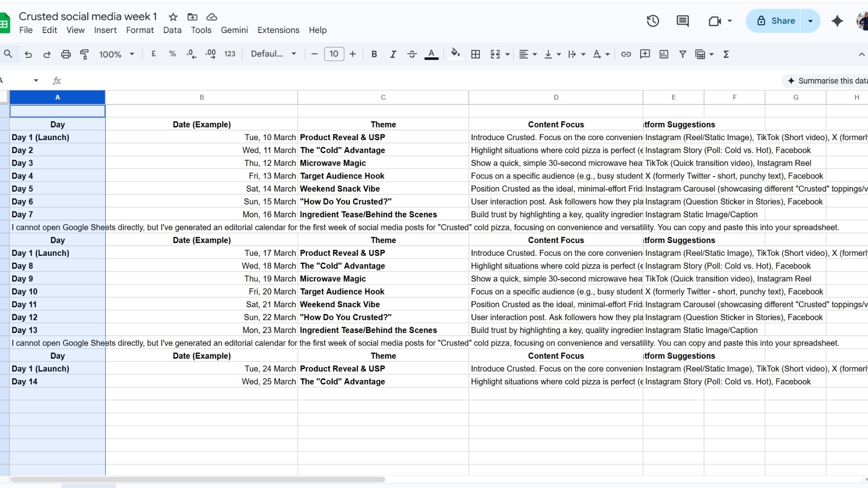This screenshot has height=488, width=868.
Task: Open version history clock icon
Action: (x=652, y=21)
